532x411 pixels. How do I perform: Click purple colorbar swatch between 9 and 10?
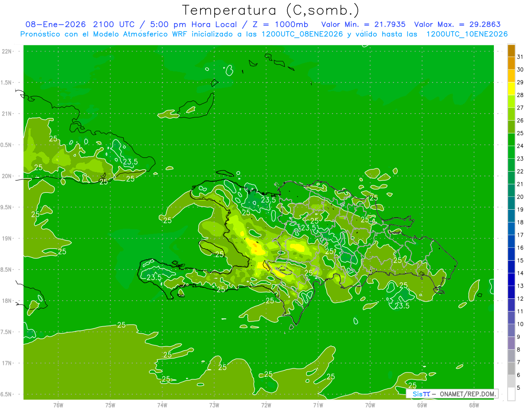(x=511, y=330)
